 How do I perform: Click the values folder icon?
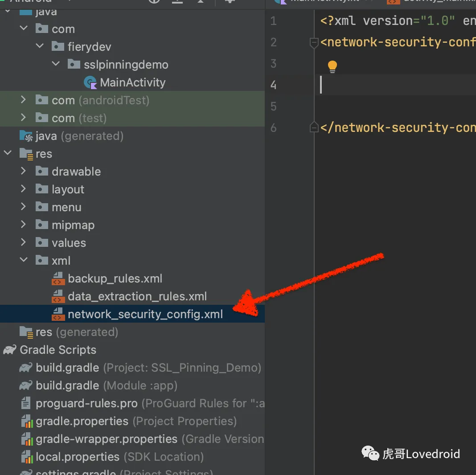42,242
